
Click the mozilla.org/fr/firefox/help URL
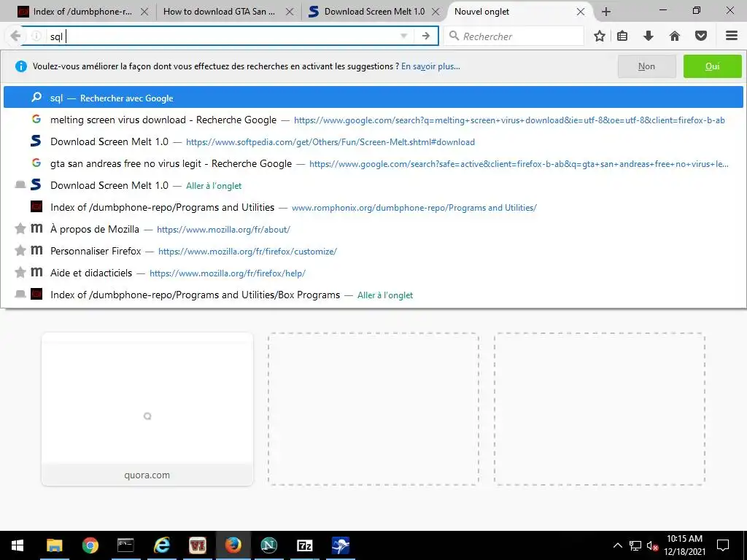[228, 273]
